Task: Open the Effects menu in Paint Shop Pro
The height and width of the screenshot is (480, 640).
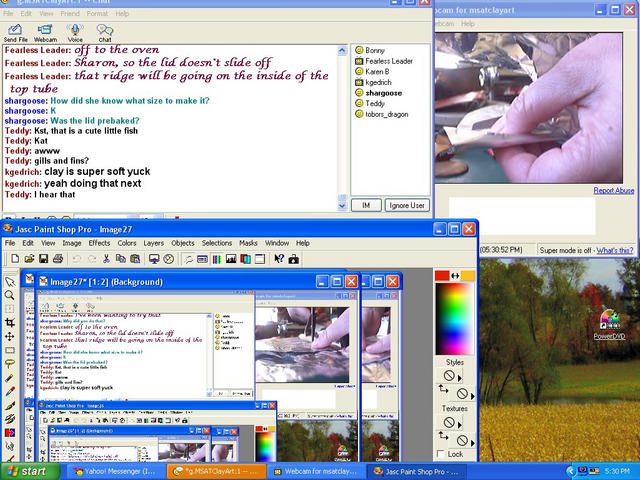Action: (99, 243)
